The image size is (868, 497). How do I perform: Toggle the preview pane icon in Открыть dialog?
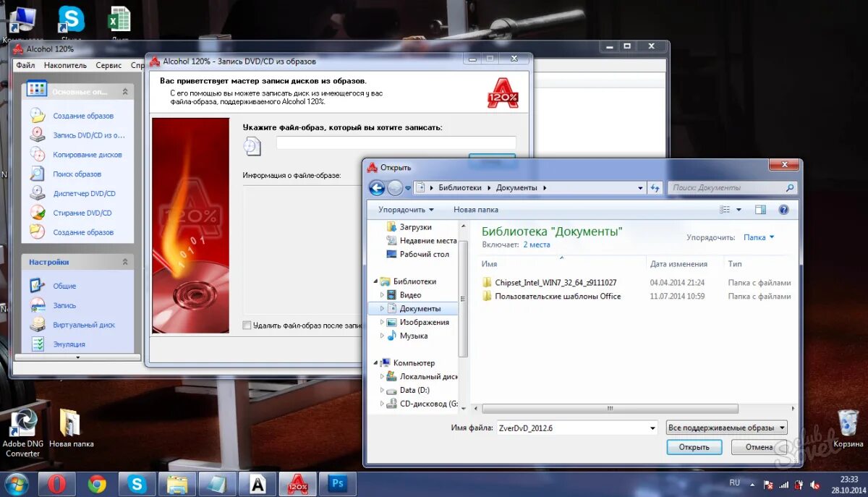(760, 210)
